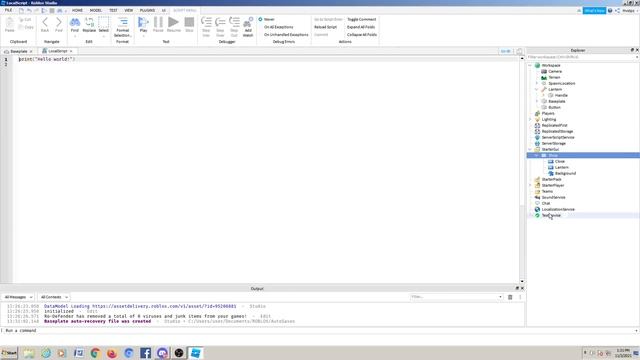Expand the StarterPlayer node
This screenshot has height=360, width=640.
530,185
